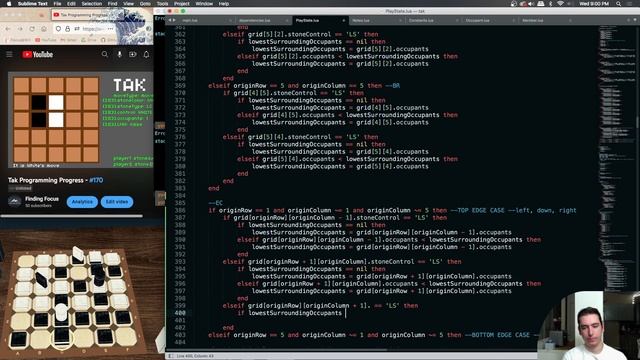Click the Edit video button
This screenshot has height=360, width=640.
[x=117, y=202]
